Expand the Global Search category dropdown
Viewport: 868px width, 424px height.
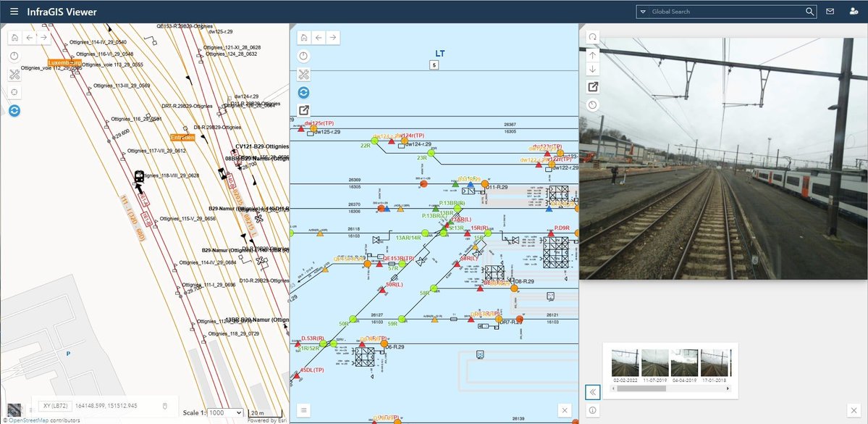pyautogui.click(x=642, y=12)
